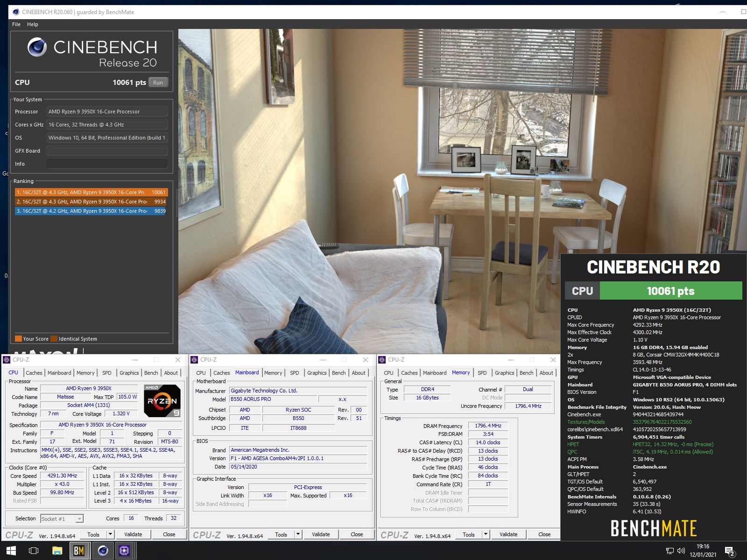Image resolution: width=747 pixels, height=560 pixels.
Task: Click the Max Effective Clock 4300.02 MHz in BenchMate
Action: point(648,332)
